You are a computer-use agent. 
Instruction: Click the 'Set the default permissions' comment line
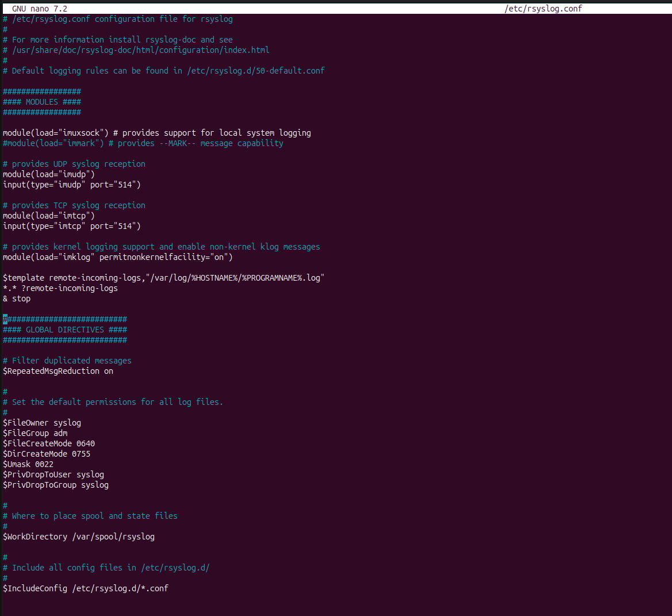[113, 402]
